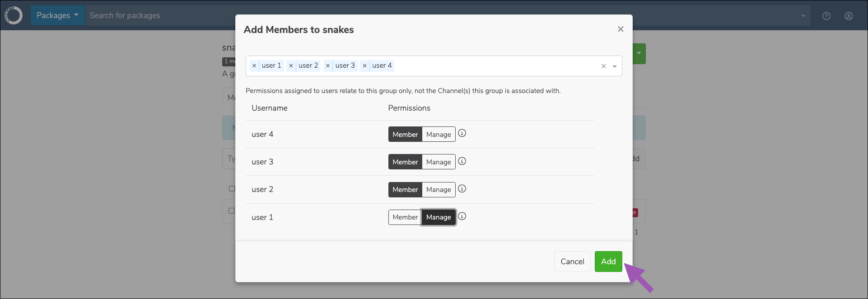Expand the user selection dropdown arrow

(x=615, y=66)
